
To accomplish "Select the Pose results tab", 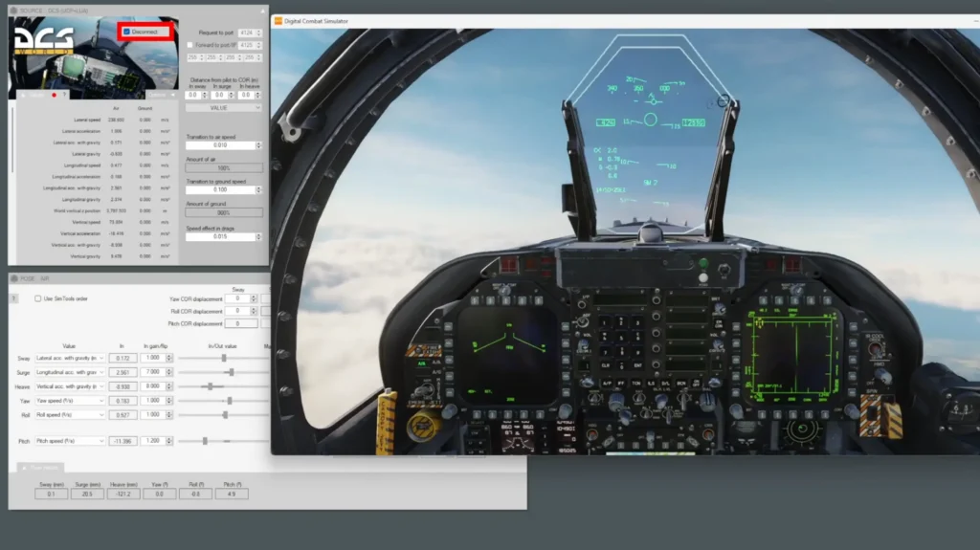I will [40, 468].
